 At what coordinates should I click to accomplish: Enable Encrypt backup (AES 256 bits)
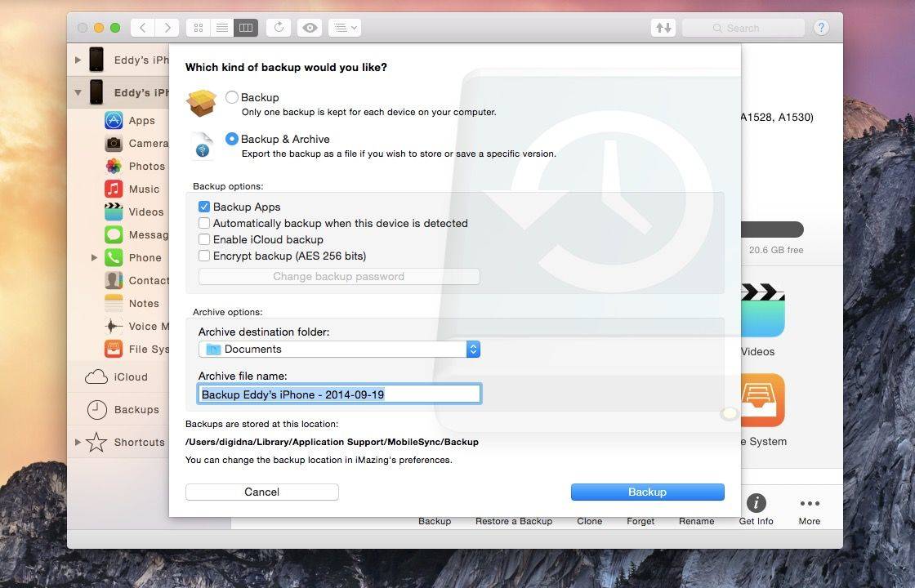point(204,256)
